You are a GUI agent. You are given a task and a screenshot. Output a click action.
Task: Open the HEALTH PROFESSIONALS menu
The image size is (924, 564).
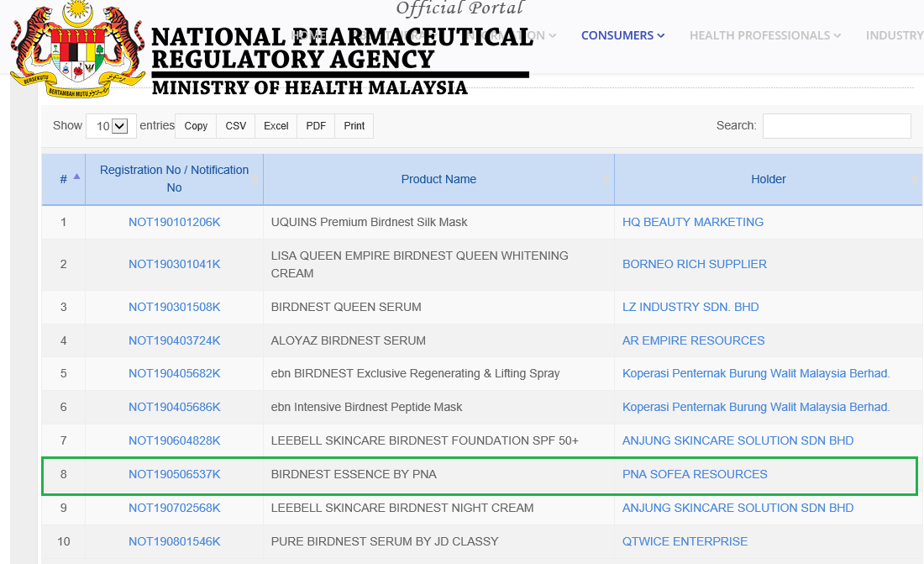pyautogui.click(x=765, y=35)
